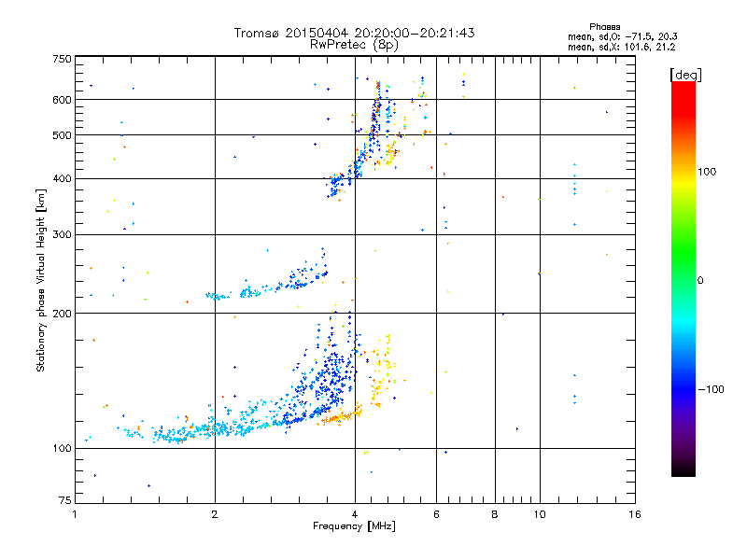
Task: Click the 'Phases' heading text
Action: 604,27
